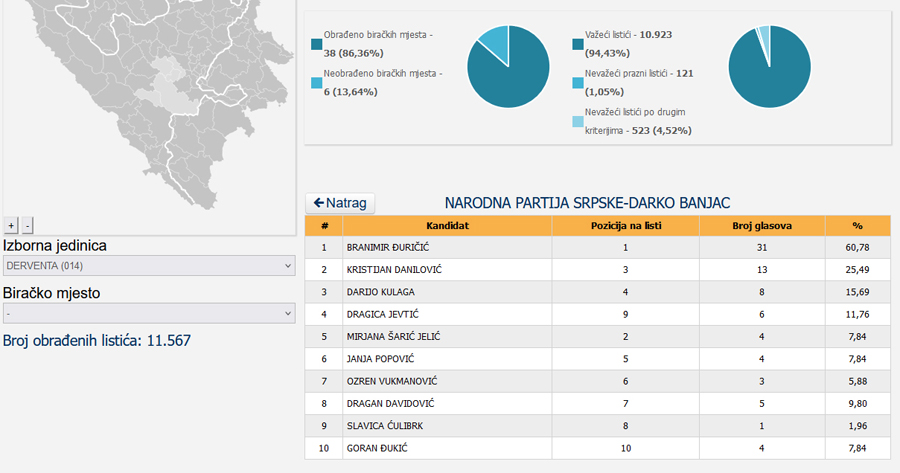Go back with the Natrag button
Viewport: 900px width, 473px height.
click(x=339, y=203)
